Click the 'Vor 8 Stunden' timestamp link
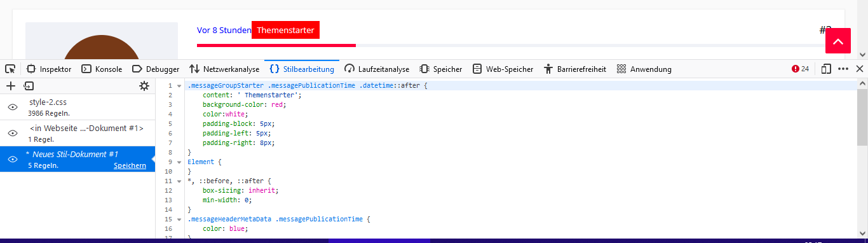868x243 pixels. tap(224, 30)
